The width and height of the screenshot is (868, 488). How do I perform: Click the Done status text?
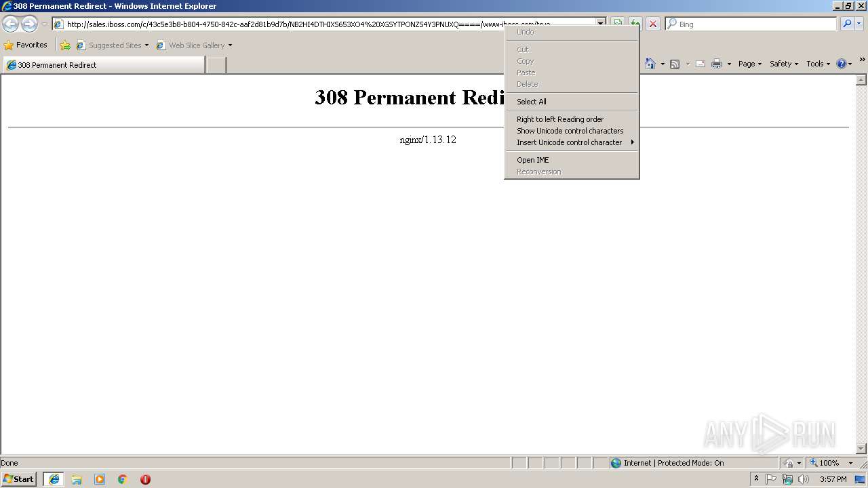click(9, 463)
